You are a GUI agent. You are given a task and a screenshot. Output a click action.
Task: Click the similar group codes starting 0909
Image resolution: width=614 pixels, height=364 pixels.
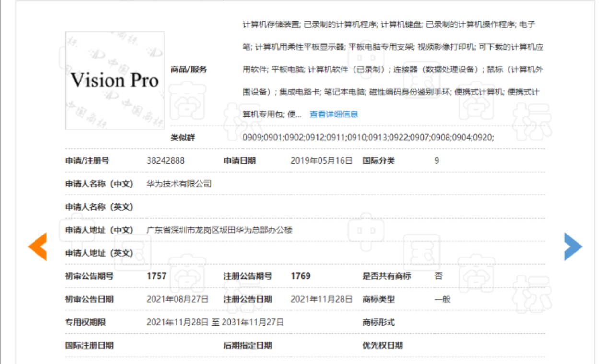click(368, 138)
